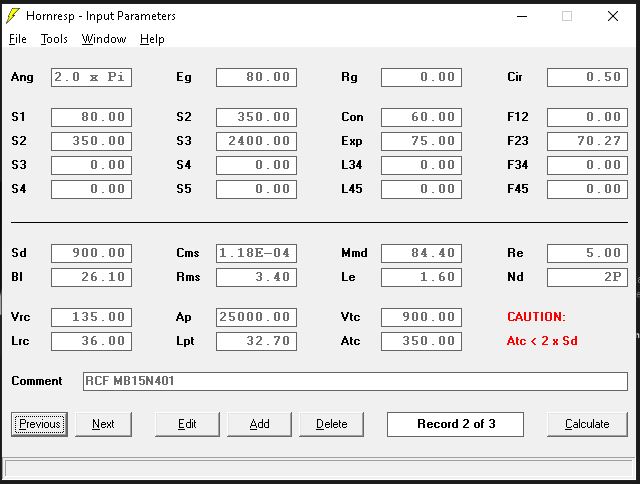This screenshot has height=484, width=640.
Task: Open the Tools menu
Action: [x=54, y=39]
